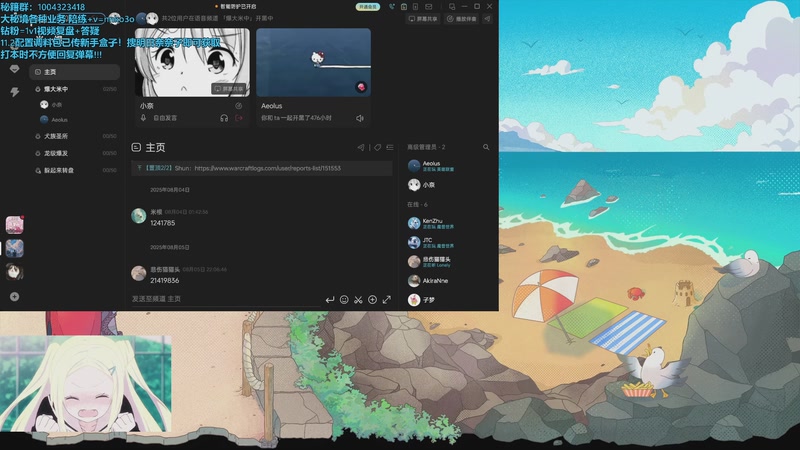The height and width of the screenshot is (450, 800).
Task: Click the enter/send arrow icon in the message bar
Action: pos(330,299)
